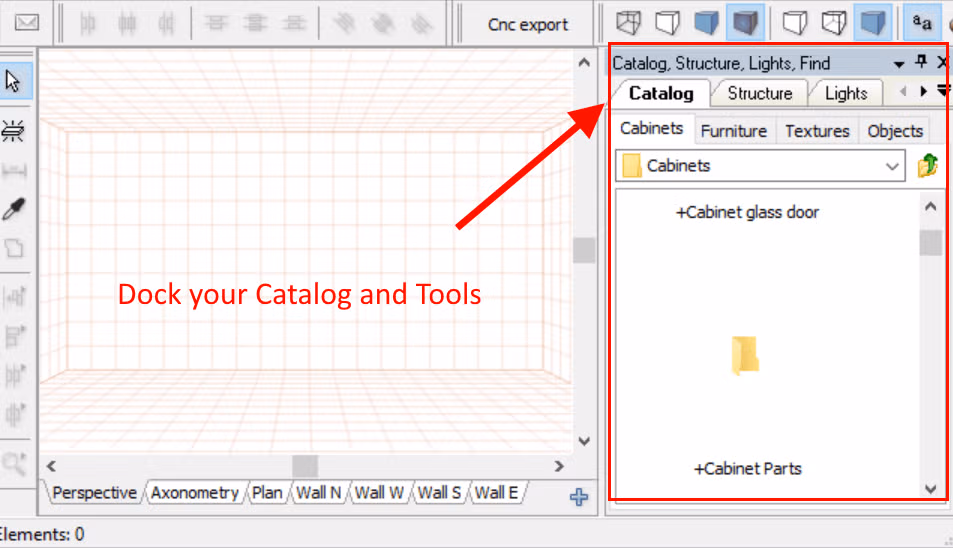Screen dimensions: 953x548
Task: Click the left sidebar center-vertical icon
Action: [x=15, y=414]
